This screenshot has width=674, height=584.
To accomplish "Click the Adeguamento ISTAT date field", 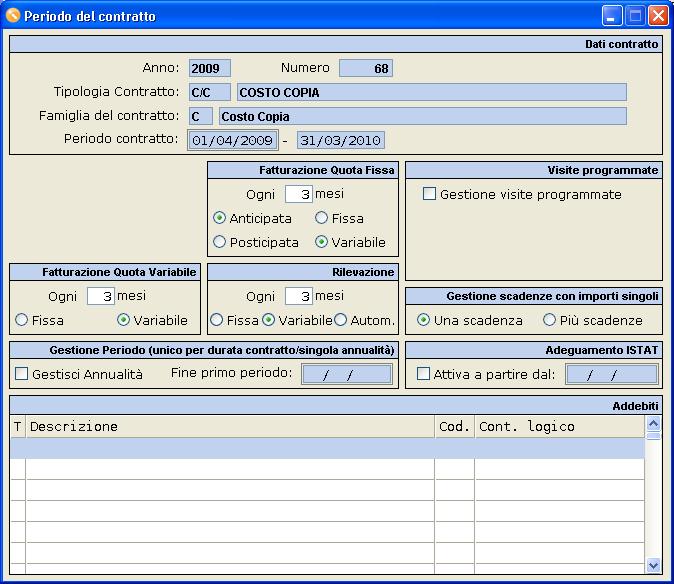I will point(612,374).
